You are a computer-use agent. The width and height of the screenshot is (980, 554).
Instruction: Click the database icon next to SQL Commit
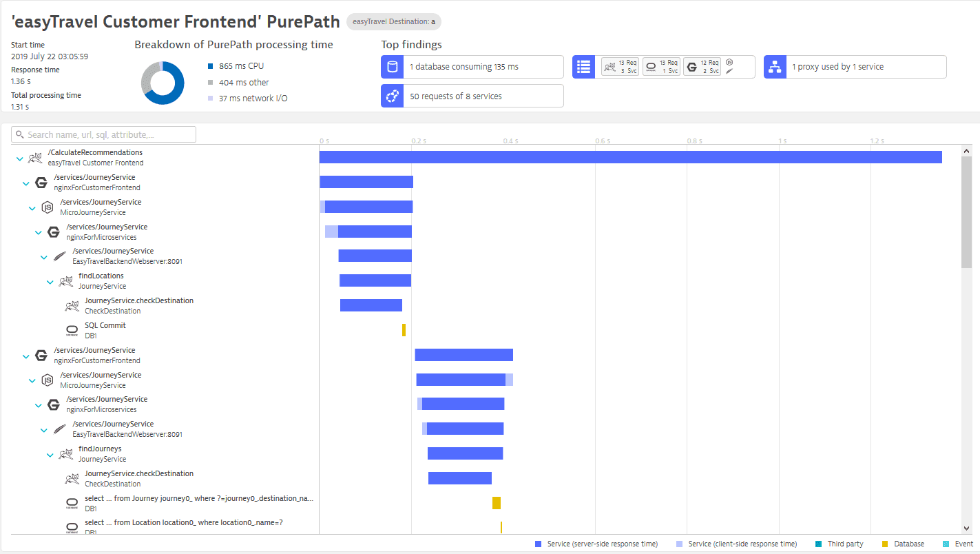[72, 331]
